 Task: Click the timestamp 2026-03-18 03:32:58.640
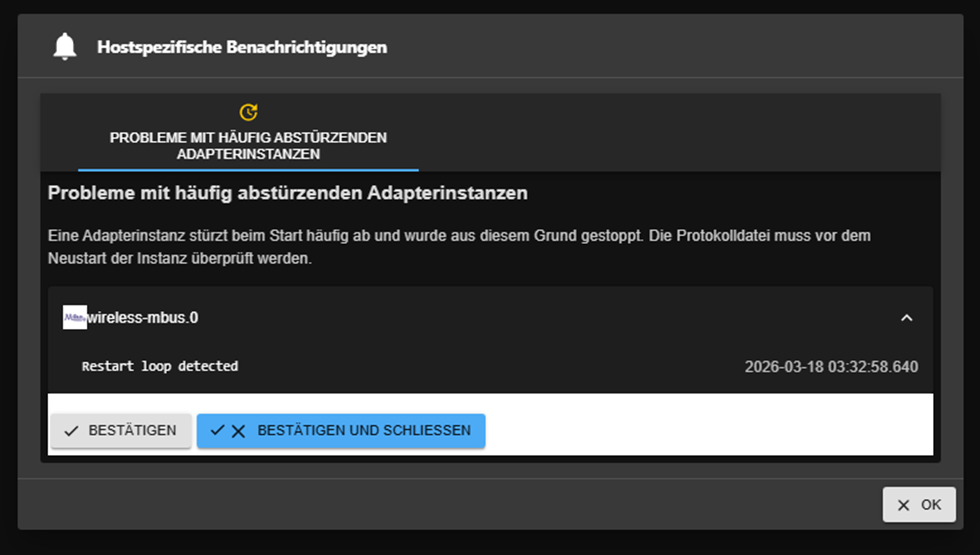[831, 367]
